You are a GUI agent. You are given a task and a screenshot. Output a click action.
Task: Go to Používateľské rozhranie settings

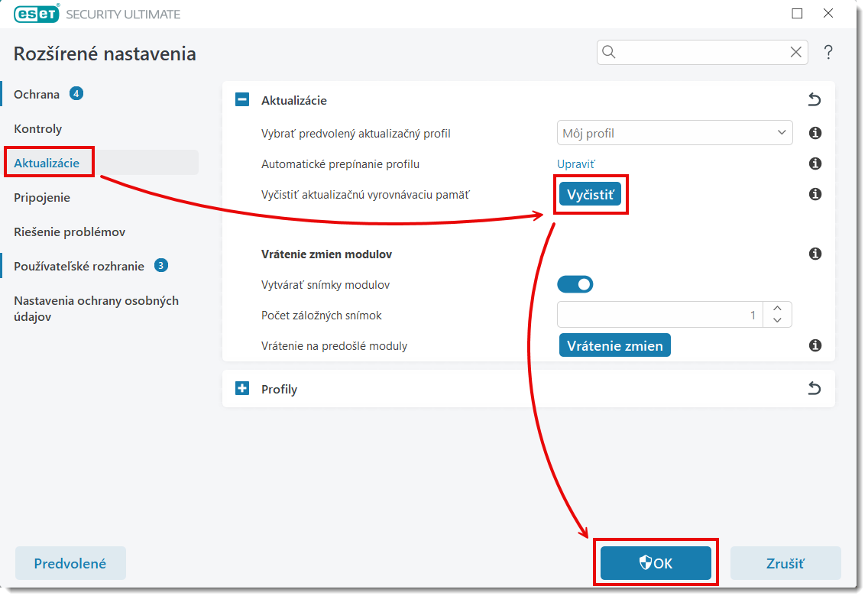[x=79, y=266]
